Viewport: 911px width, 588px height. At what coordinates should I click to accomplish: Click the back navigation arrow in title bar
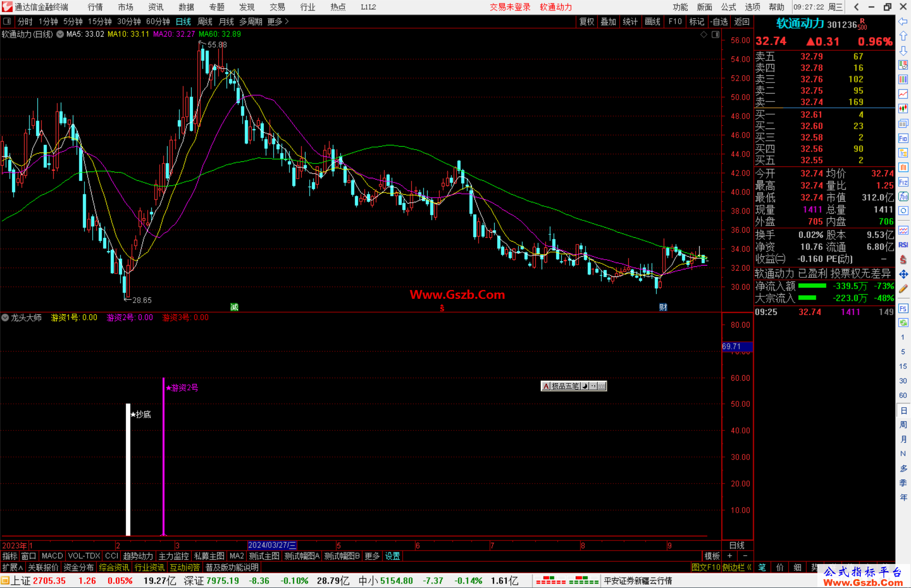(x=856, y=7)
